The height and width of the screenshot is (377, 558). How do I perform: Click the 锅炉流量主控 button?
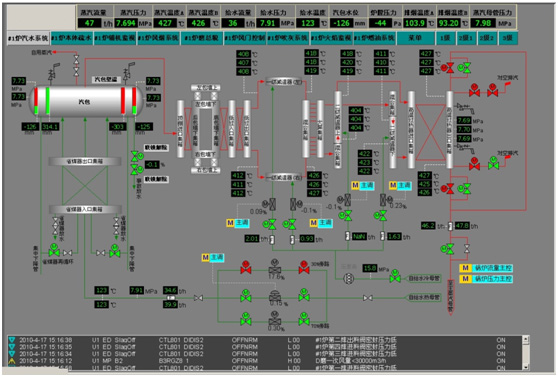point(492,268)
